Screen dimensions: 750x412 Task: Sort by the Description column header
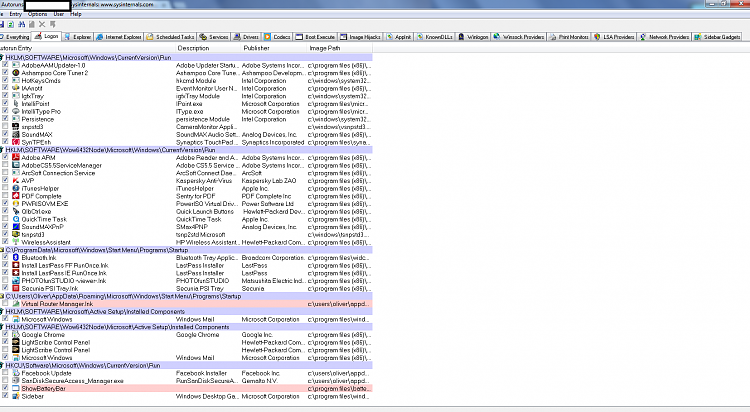coord(207,48)
